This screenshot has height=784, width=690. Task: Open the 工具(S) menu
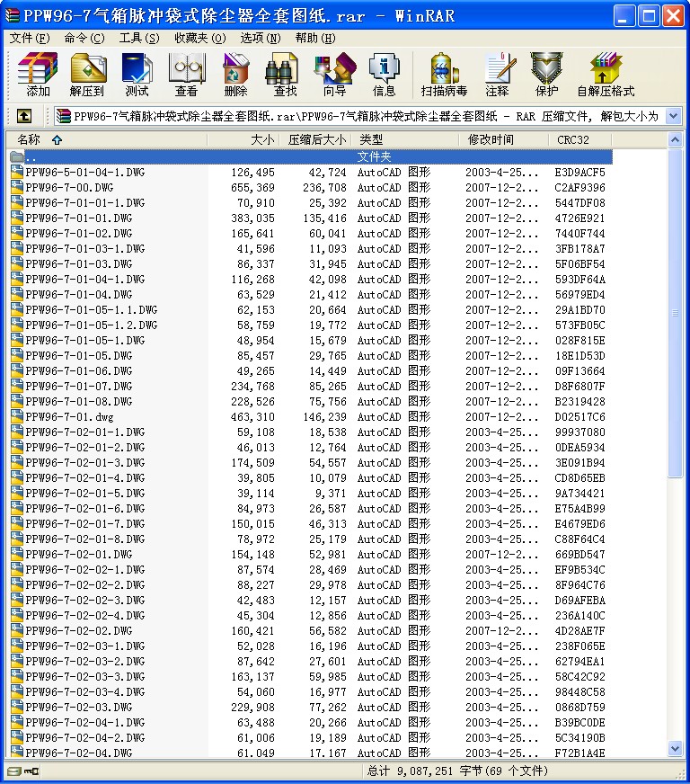(x=139, y=38)
